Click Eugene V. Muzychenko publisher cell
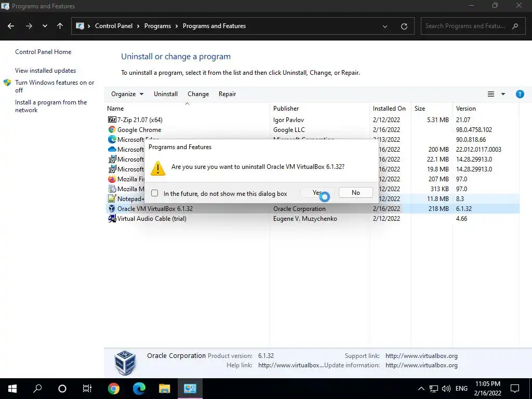 point(305,219)
